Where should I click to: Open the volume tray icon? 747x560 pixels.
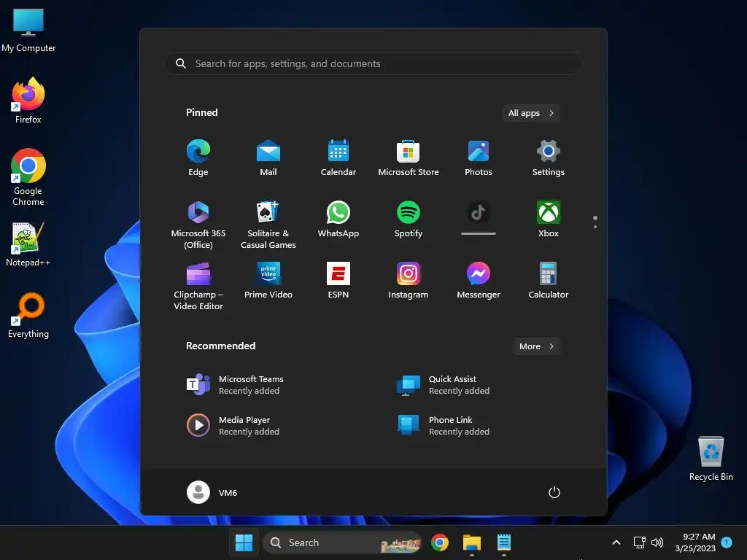657,542
